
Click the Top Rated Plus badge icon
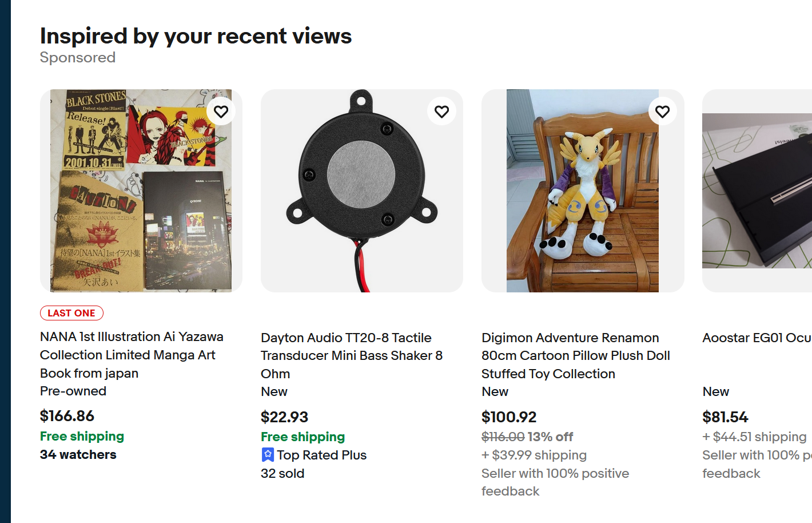click(x=268, y=455)
